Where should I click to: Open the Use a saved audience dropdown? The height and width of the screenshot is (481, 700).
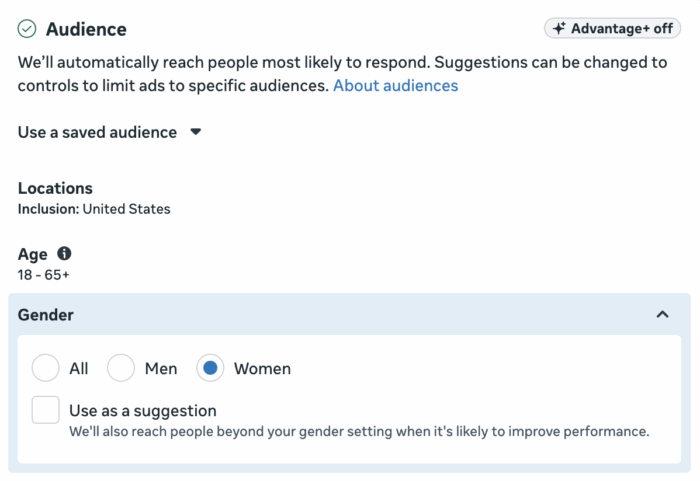(97, 132)
